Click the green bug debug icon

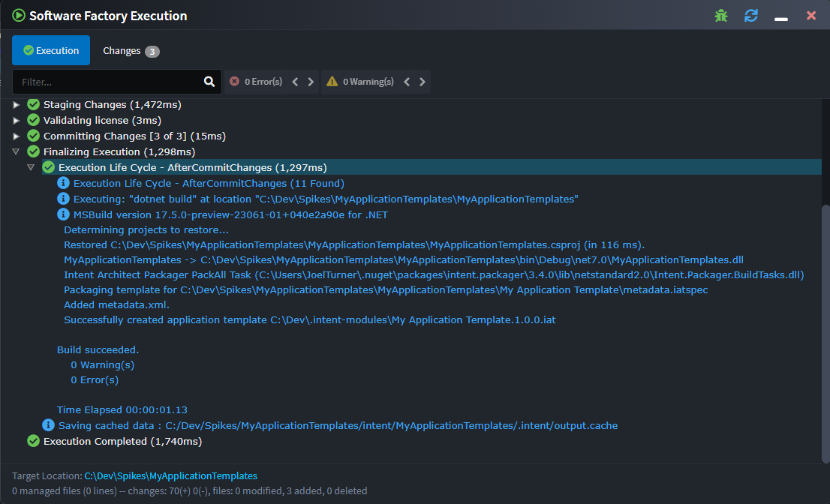click(721, 16)
